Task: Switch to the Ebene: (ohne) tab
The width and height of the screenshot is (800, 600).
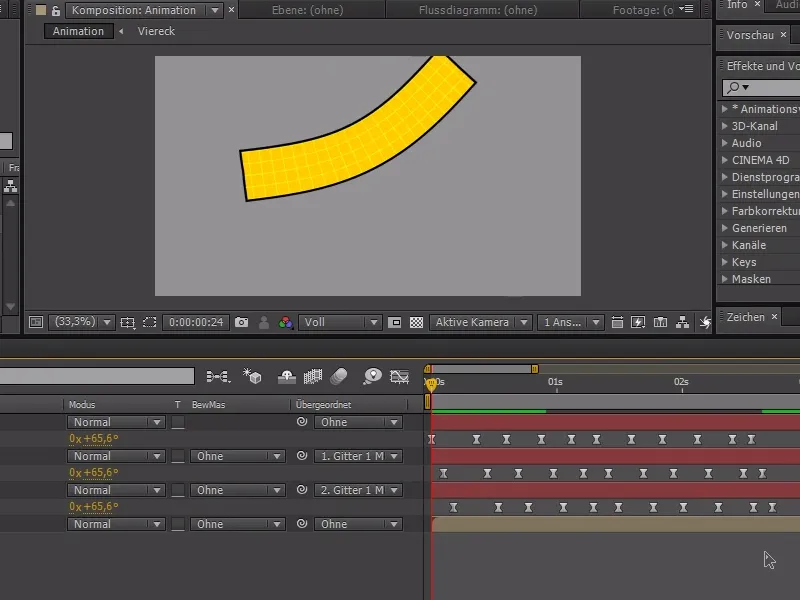Action: coord(308,10)
